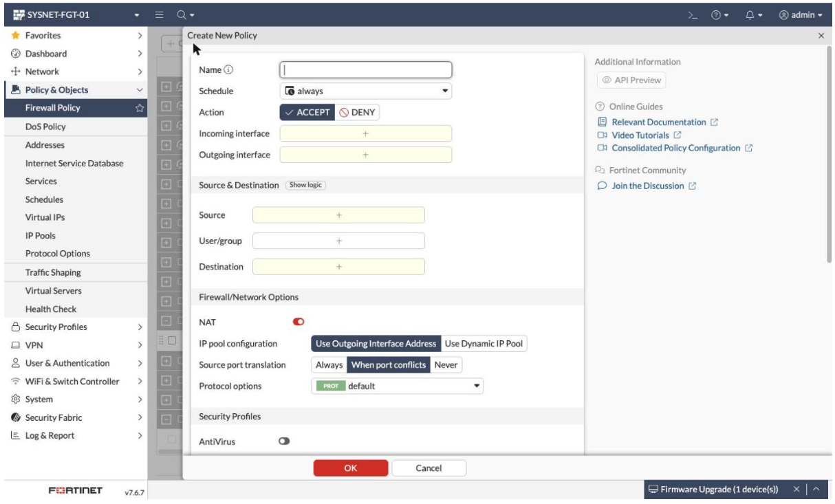Image resolution: width=835 pixels, height=504 pixels.
Task: Choose Use Dynamic IP Pool
Action: [484, 343]
